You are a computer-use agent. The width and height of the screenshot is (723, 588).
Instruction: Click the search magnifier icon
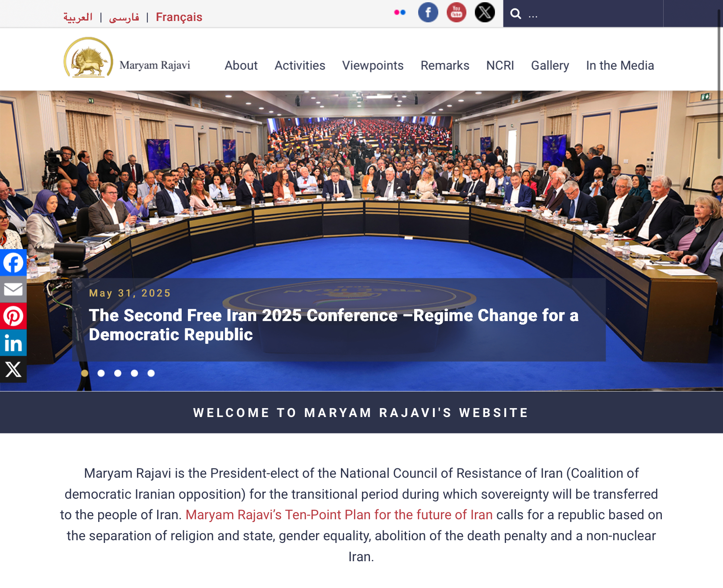coord(516,14)
